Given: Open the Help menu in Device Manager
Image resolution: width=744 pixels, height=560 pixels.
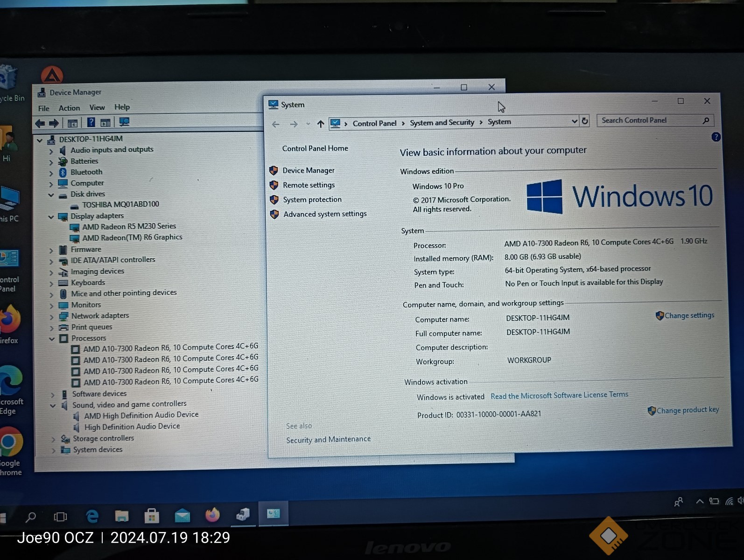Looking at the screenshot, I should coord(122,107).
